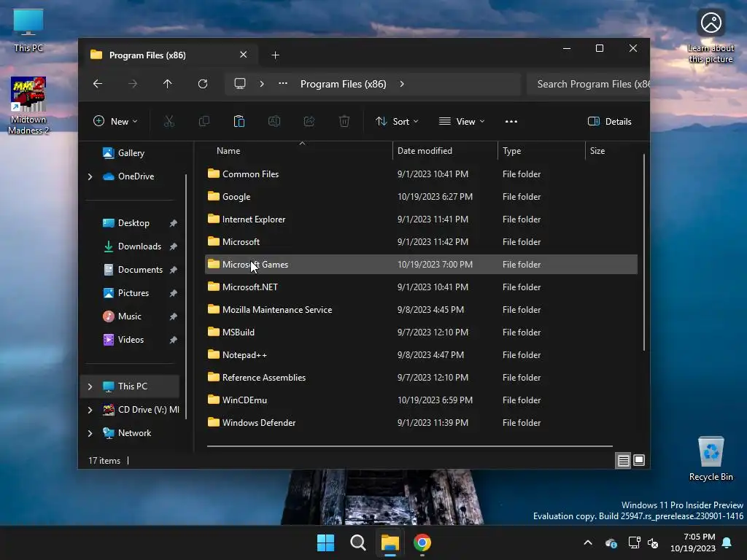
Task: Open Pictures in quick access
Action: (133, 293)
